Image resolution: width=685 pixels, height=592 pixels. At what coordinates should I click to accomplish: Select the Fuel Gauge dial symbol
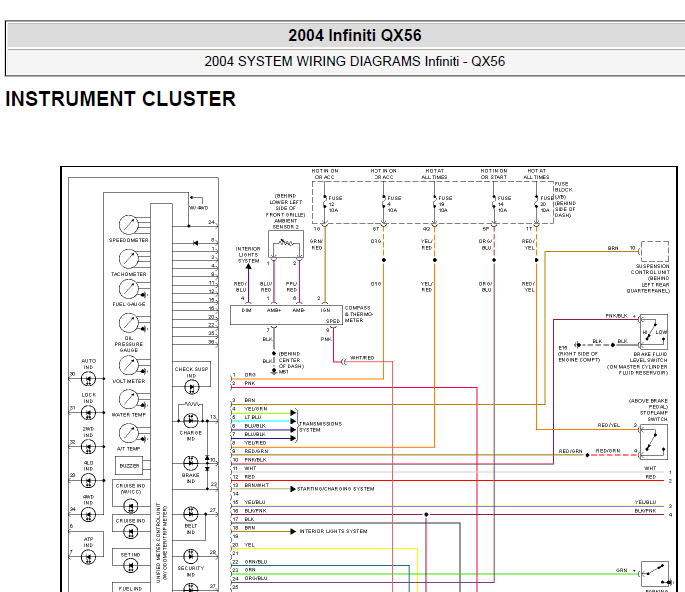[129, 289]
